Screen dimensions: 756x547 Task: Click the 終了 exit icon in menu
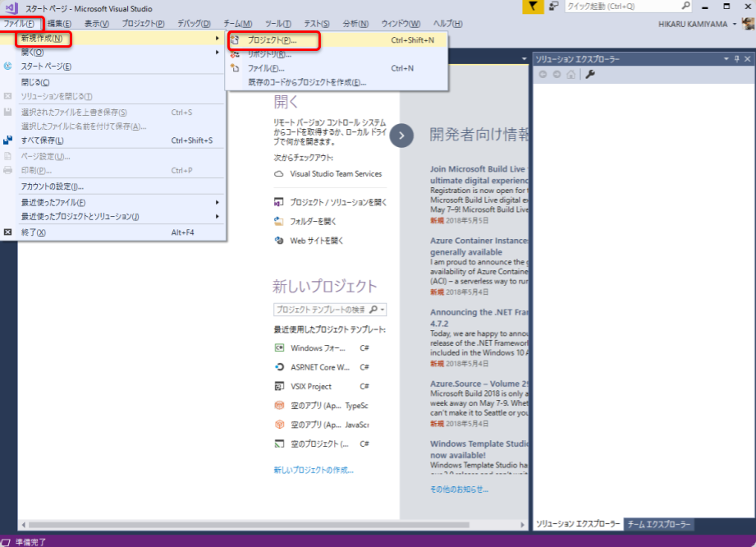pyautogui.click(x=7, y=232)
